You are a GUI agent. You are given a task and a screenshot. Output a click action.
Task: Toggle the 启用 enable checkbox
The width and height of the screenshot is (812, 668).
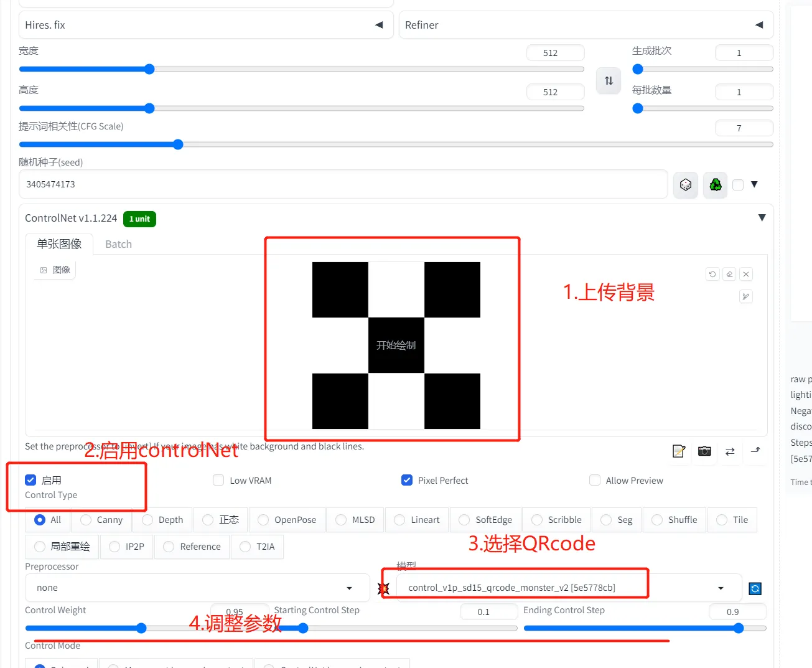30,480
